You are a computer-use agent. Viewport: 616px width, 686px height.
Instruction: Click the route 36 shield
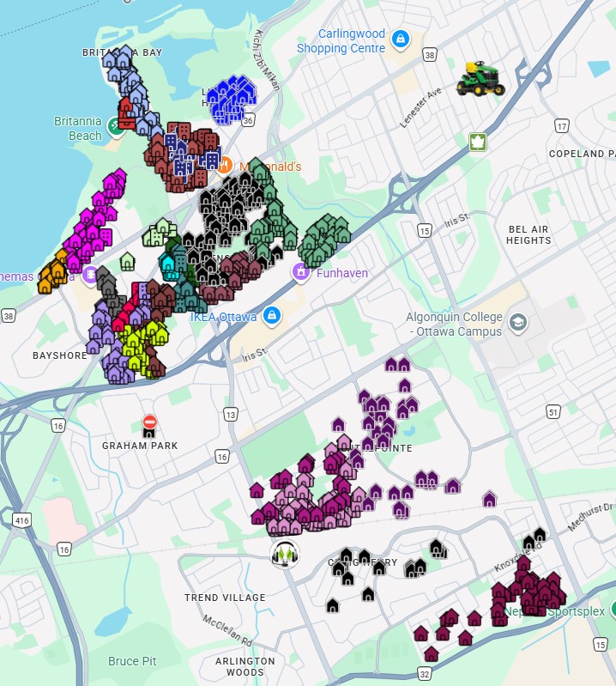(248, 120)
